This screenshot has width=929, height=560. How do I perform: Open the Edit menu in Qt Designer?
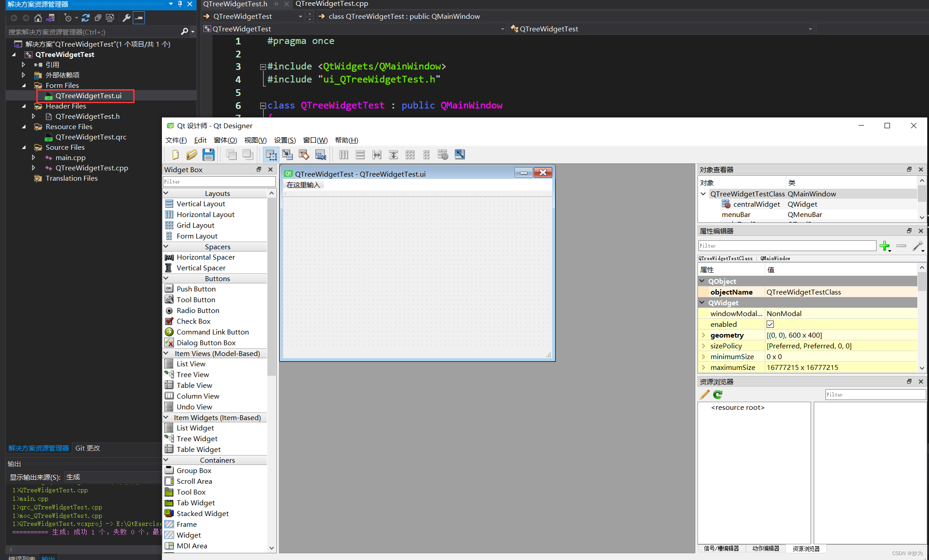200,140
